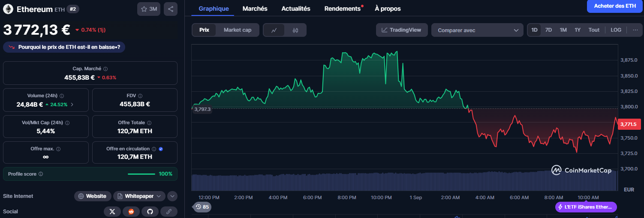Viewport: 644px width, 218px height.
Task: Open info icon beside Offre en circulation
Action: (x=153, y=149)
